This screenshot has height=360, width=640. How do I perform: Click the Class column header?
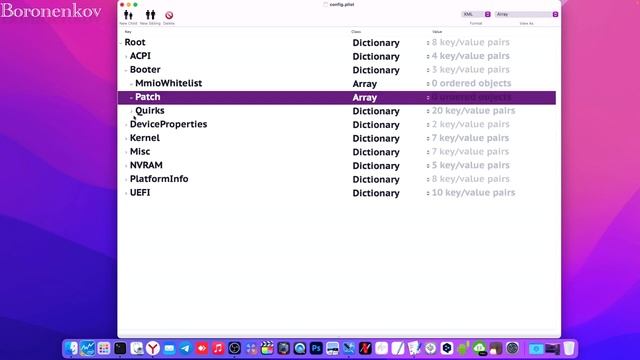tap(356, 32)
